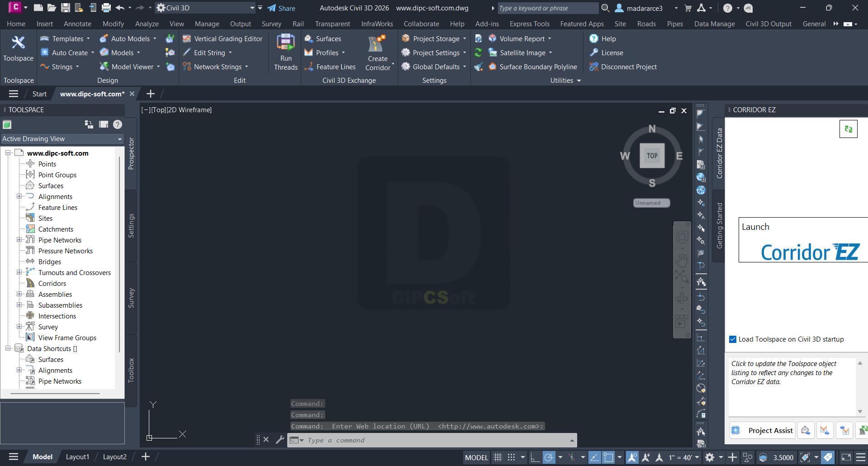The height and width of the screenshot is (466, 868).
Task: Open the Toolspace button in the ribbon
Action: 18,49
